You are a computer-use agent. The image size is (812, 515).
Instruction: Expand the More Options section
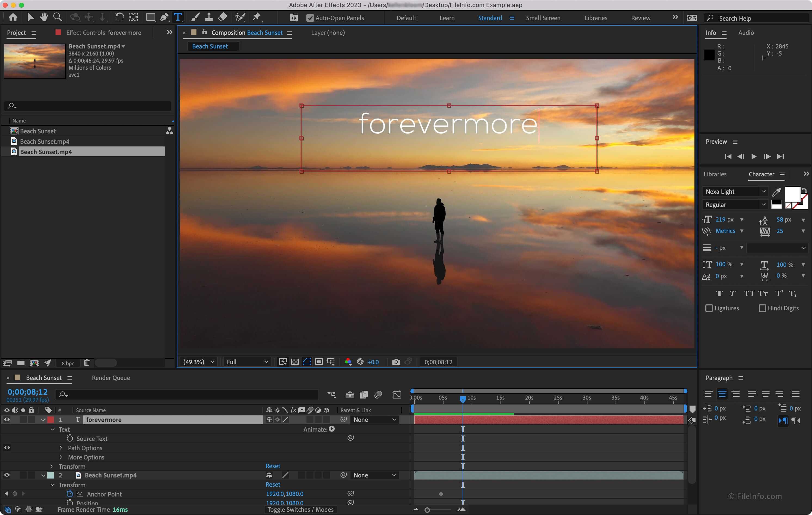[61, 456]
